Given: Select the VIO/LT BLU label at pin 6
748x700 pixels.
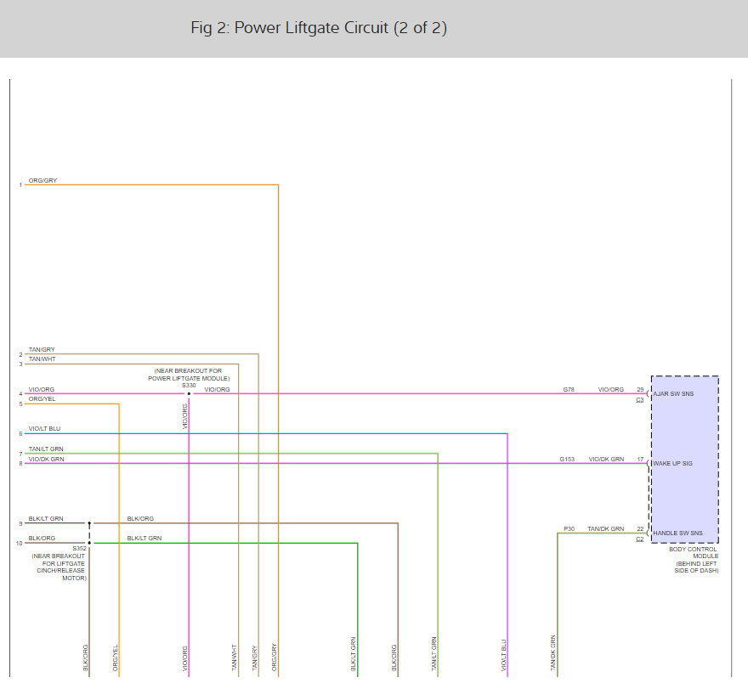Looking at the screenshot, I should coord(44,429).
